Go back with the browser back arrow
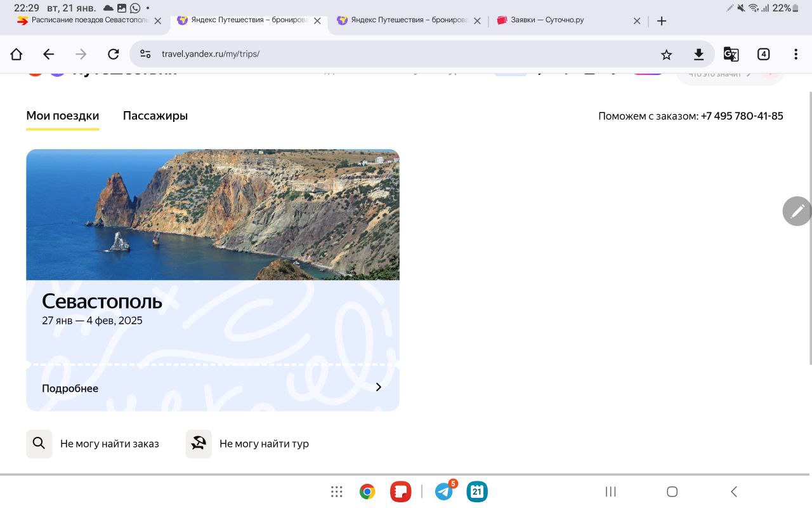 point(49,54)
